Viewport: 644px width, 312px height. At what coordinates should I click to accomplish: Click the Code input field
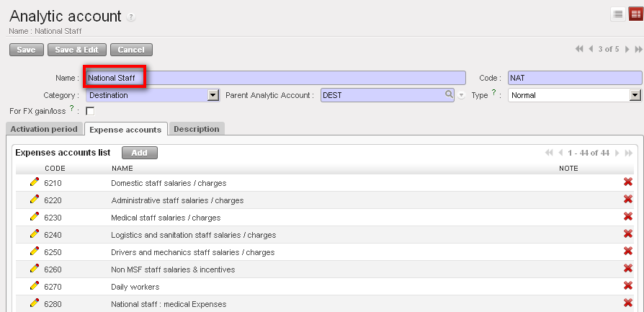pos(574,77)
